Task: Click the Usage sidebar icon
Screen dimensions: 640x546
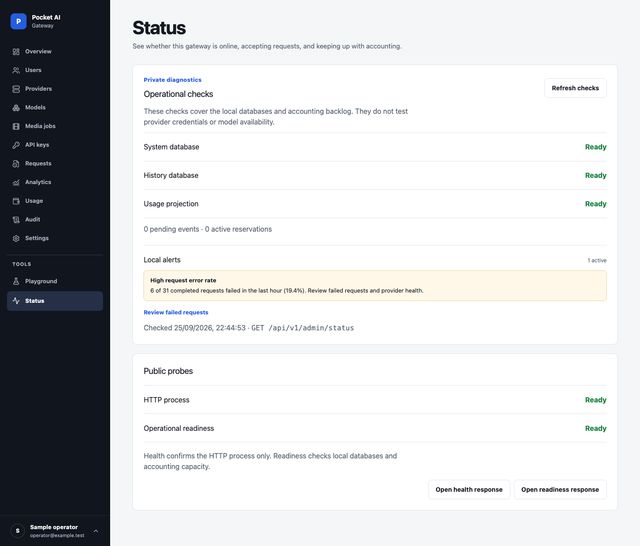Action: pos(16,201)
